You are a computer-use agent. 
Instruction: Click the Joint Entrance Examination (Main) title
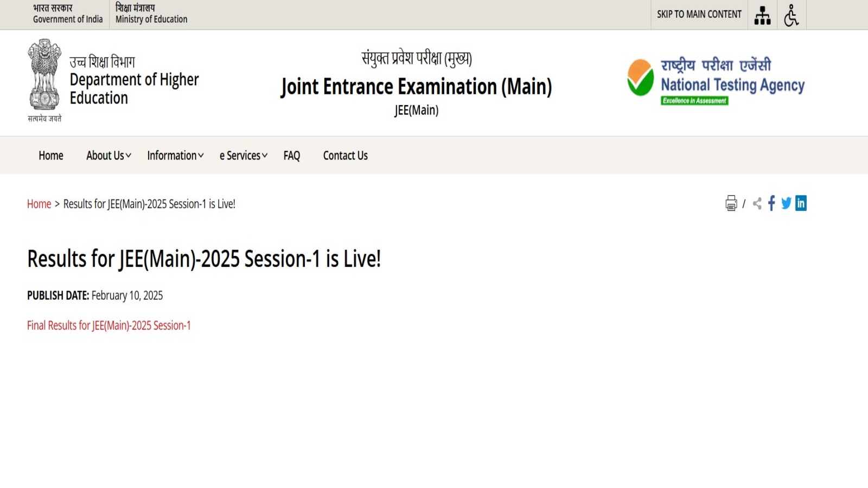coord(417,86)
